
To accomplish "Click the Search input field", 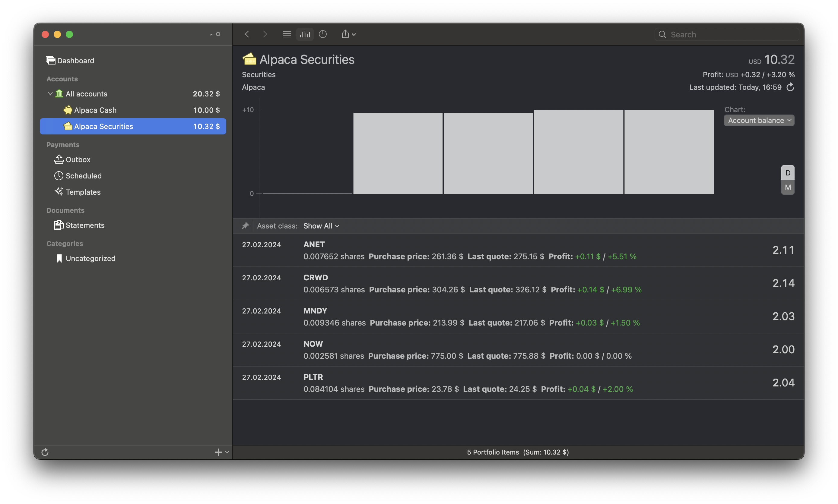I will tap(731, 34).
